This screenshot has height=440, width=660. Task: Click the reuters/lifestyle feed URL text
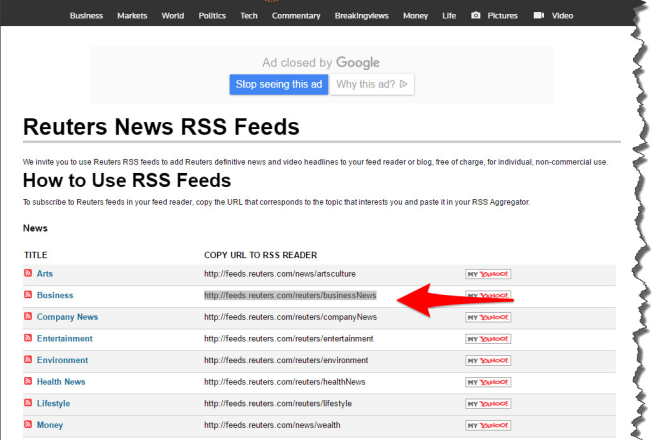tap(278, 403)
